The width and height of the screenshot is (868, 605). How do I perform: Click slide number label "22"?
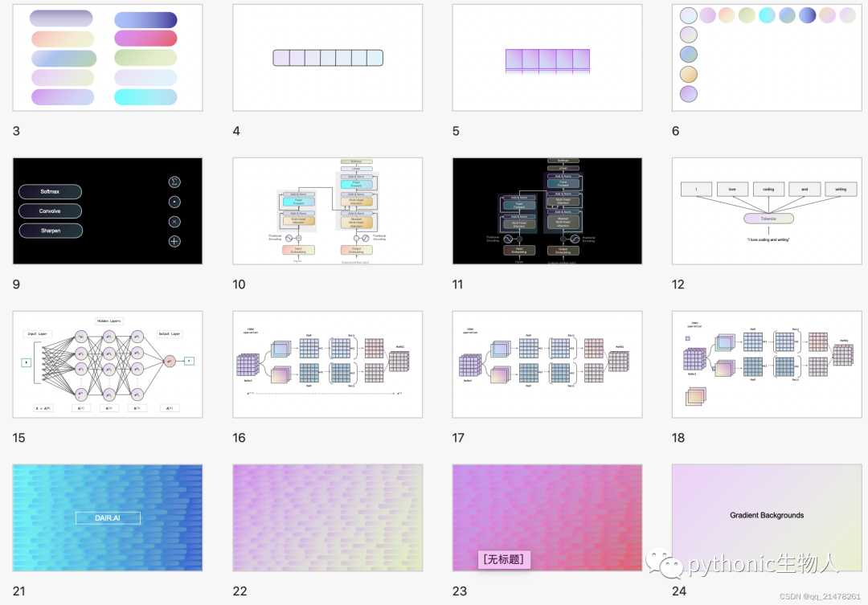tap(240, 591)
